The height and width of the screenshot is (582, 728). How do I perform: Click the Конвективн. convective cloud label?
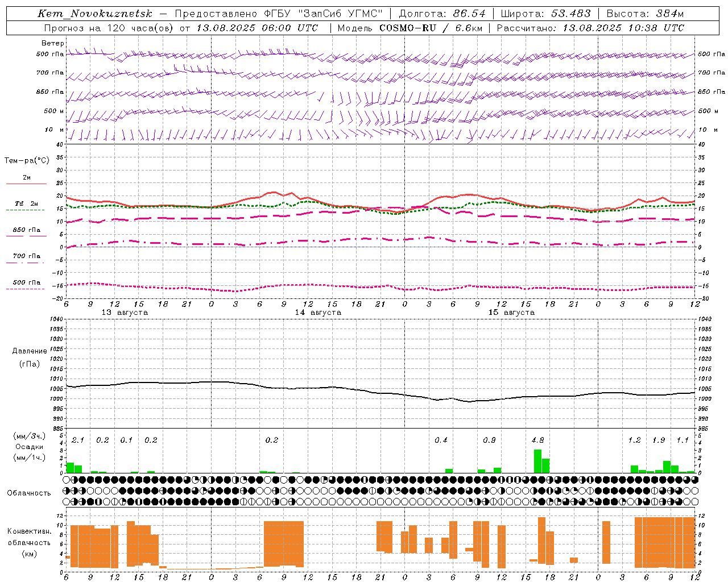[29, 531]
